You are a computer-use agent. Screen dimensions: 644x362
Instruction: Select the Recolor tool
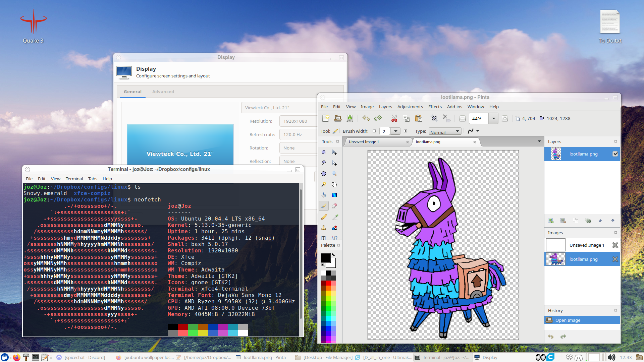click(334, 228)
